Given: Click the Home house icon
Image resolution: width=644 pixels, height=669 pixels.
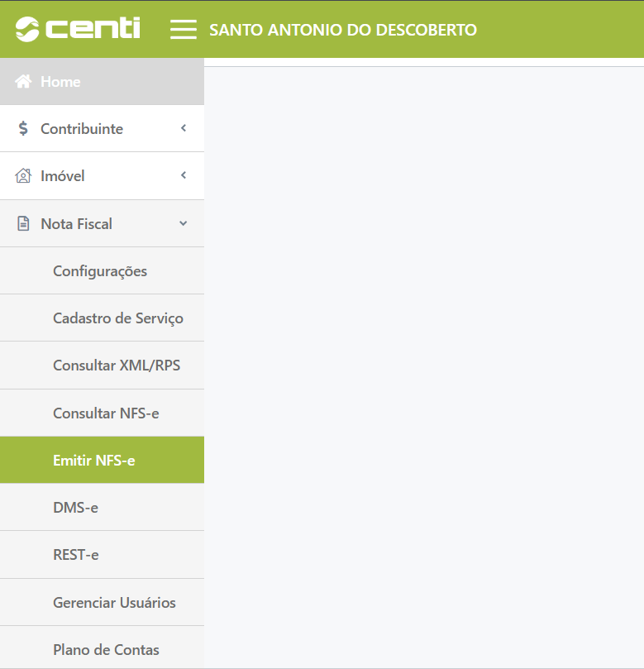Looking at the screenshot, I should (x=23, y=82).
